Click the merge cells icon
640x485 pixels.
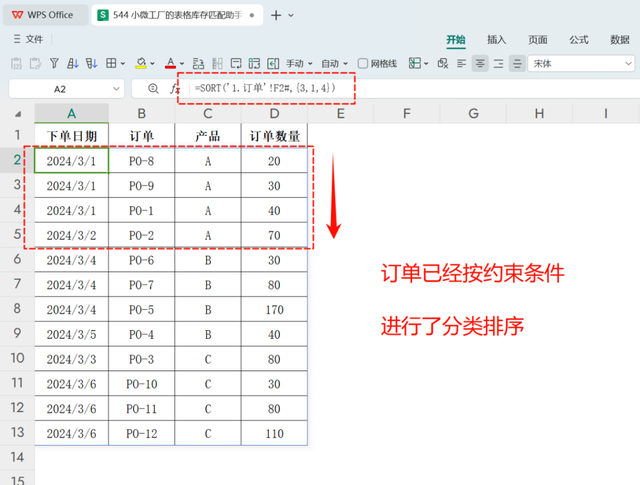(198, 63)
